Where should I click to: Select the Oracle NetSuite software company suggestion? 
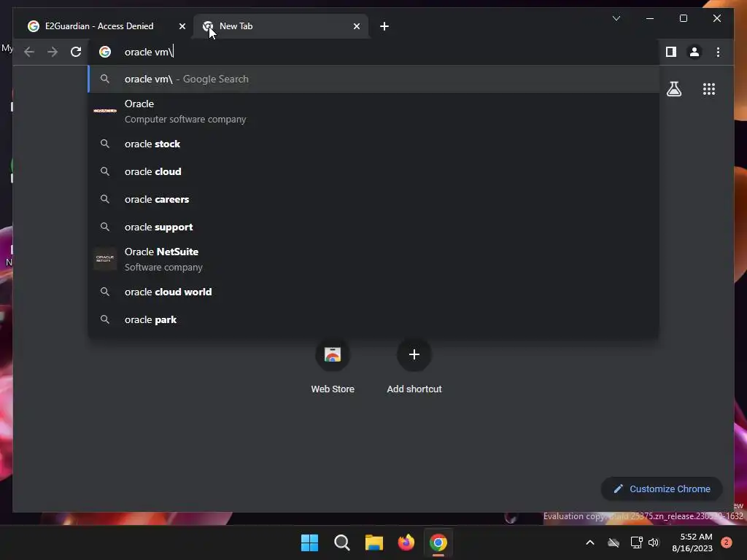374,260
